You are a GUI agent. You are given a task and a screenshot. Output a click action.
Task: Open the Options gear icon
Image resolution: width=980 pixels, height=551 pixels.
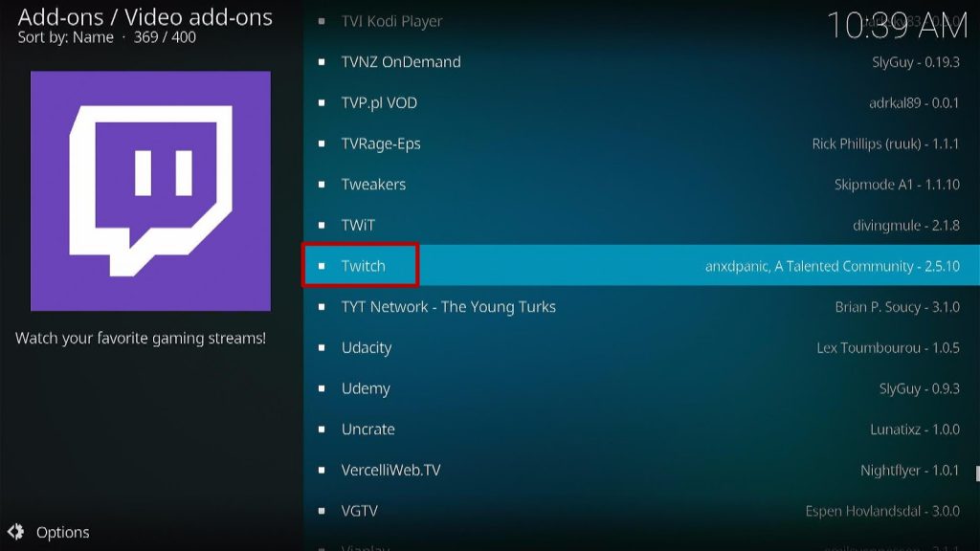tap(15, 532)
